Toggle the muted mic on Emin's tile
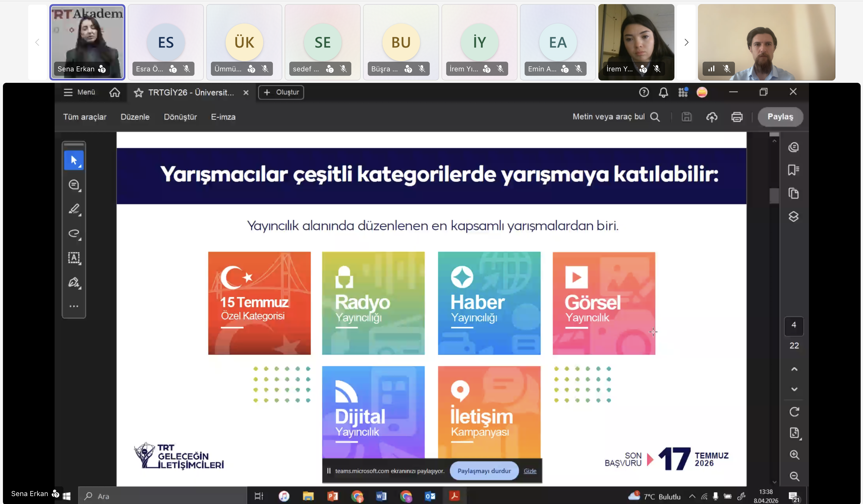This screenshot has height=504, width=863. 578,69
